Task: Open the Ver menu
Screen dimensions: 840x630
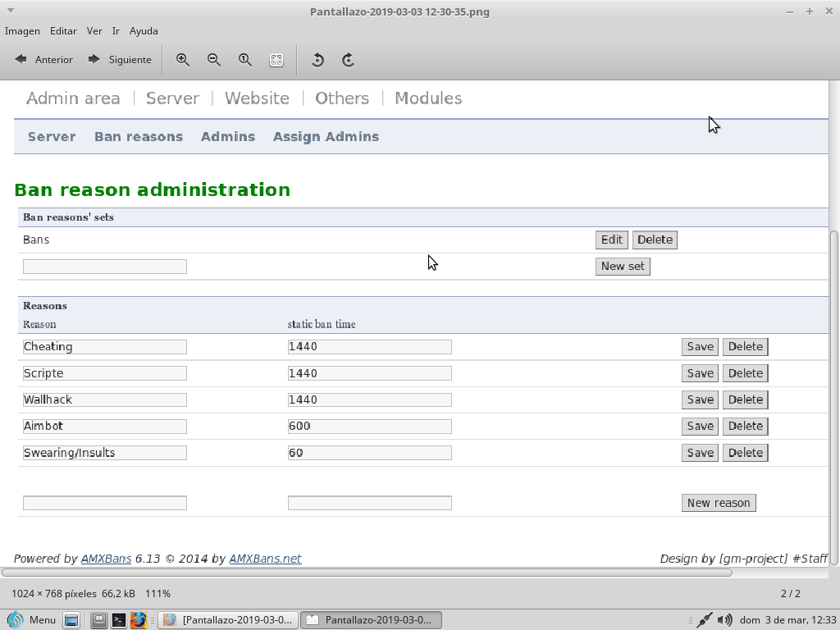Action: (x=94, y=31)
